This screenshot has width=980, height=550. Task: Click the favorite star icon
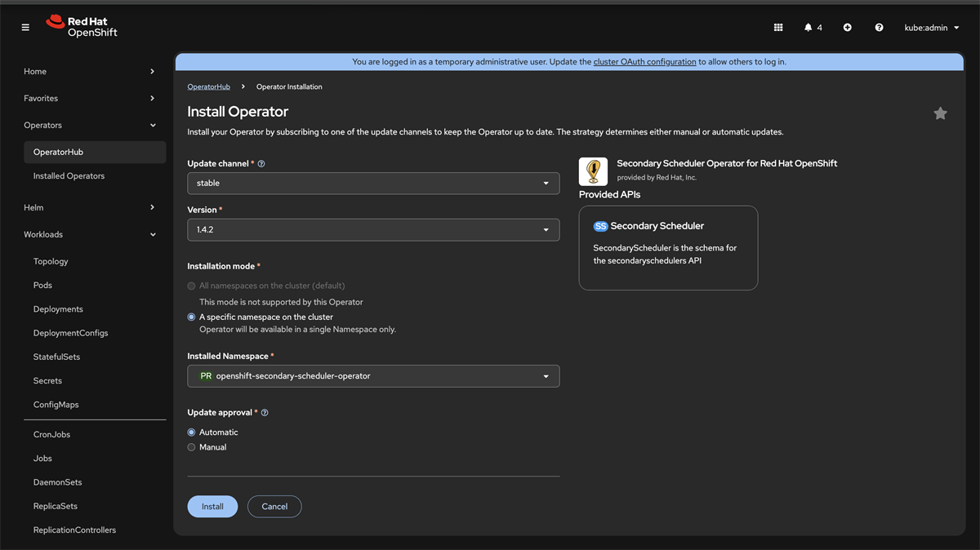[x=941, y=113]
